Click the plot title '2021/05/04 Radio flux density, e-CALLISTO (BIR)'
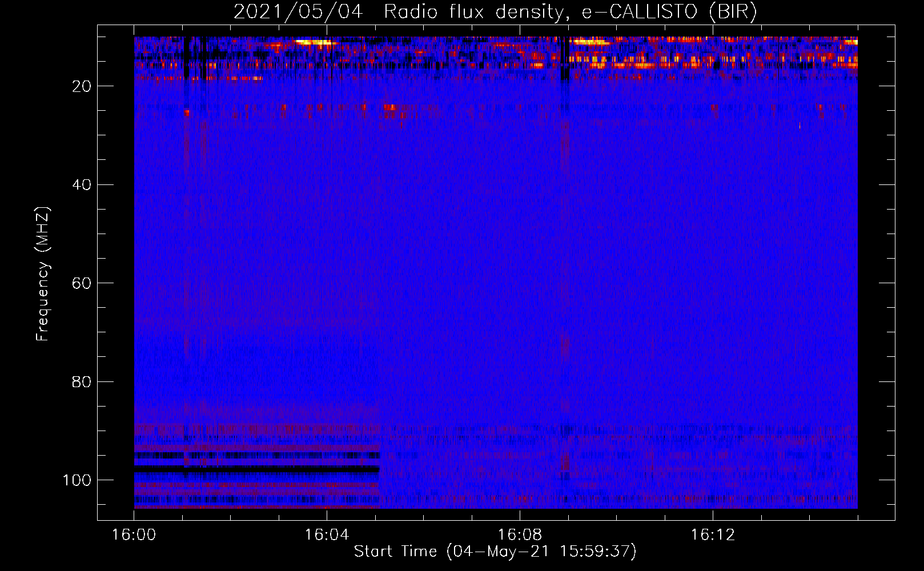 tap(495, 11)
